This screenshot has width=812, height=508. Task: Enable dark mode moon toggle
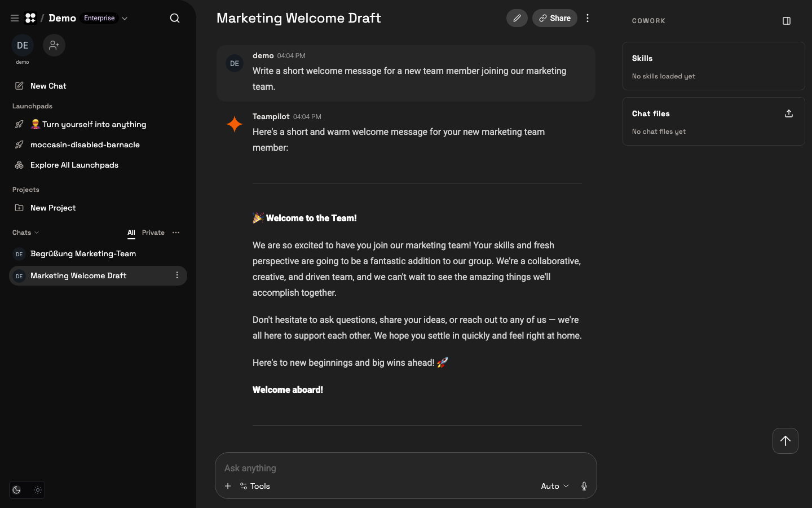(17, 490)
